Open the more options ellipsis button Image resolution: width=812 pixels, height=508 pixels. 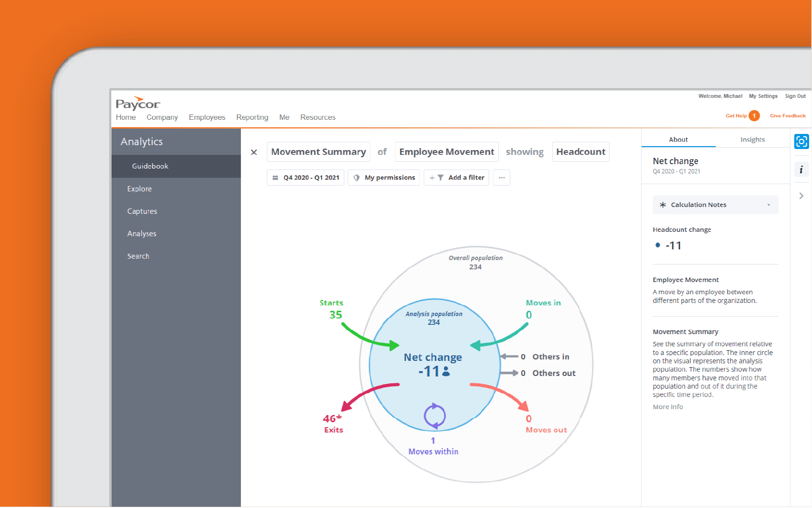(x=502, y=178)
